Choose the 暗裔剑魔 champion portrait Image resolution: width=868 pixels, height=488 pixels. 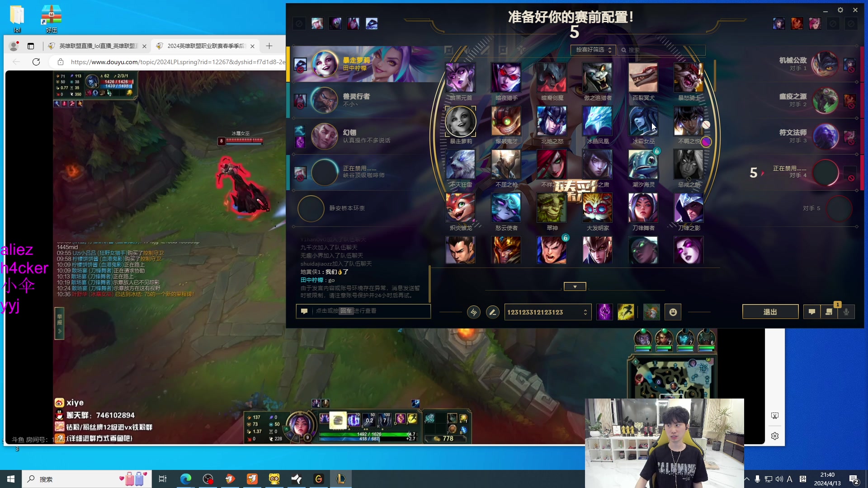(552, 78)
